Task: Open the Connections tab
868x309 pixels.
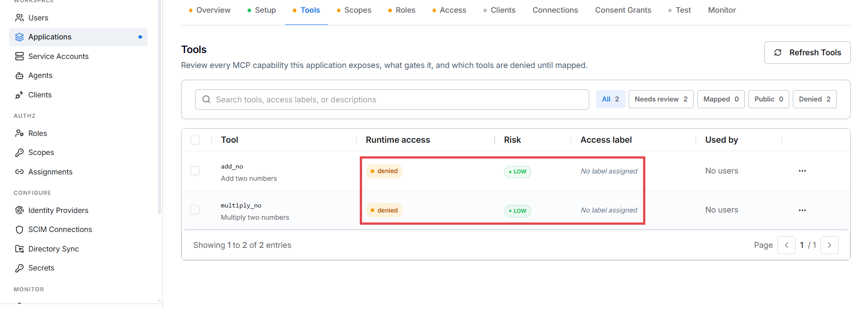Action: click(555, 10)
